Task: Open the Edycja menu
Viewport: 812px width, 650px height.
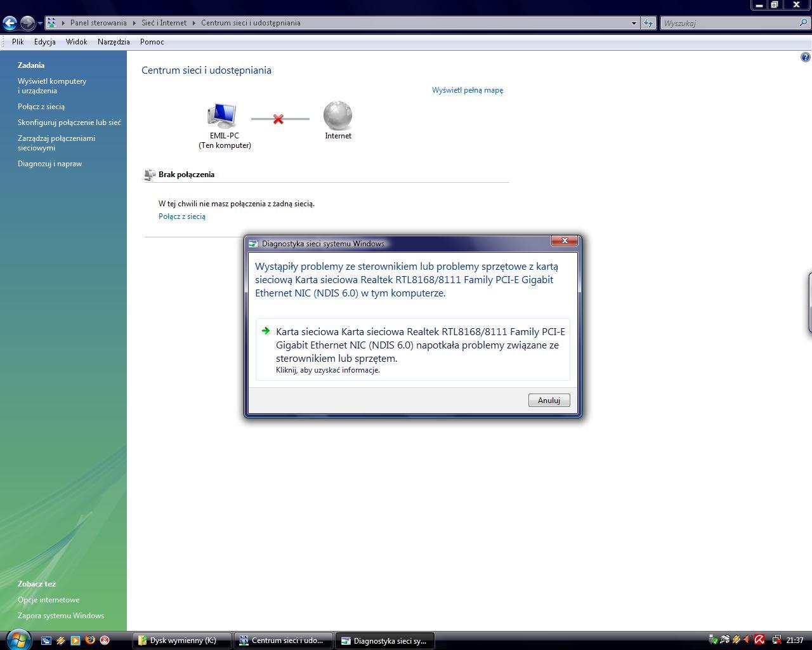Action: [45, 42]
